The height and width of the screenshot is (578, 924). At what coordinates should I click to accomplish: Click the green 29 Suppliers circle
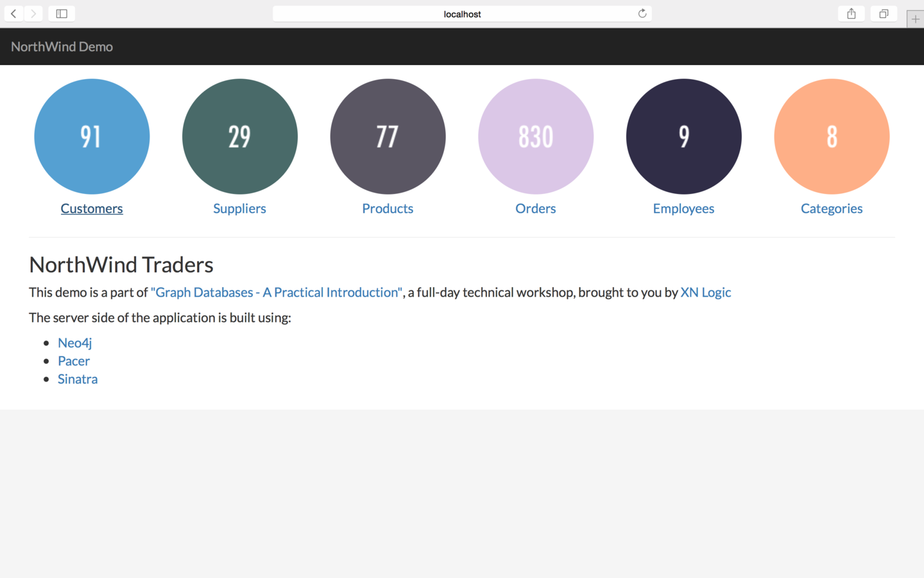click(x=240, y=136)
